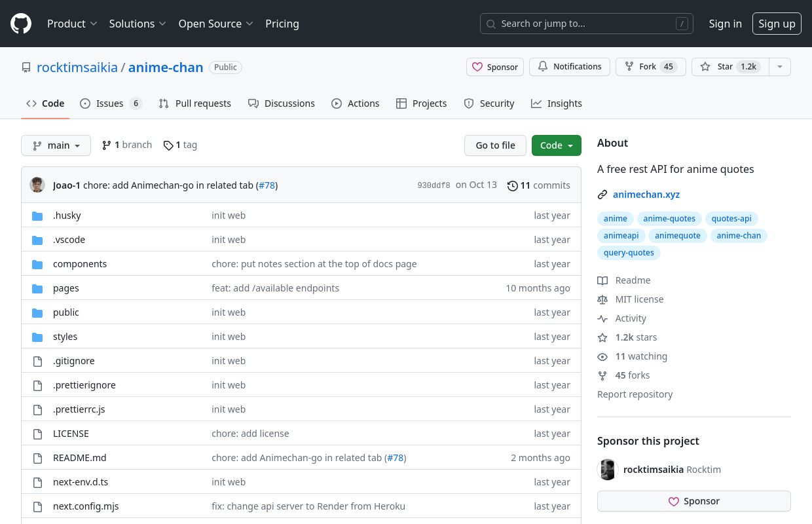Viewport: 812px width, 524px height.
Task: Open commit hash 930ddf8
Action: (x=434, y=185)
